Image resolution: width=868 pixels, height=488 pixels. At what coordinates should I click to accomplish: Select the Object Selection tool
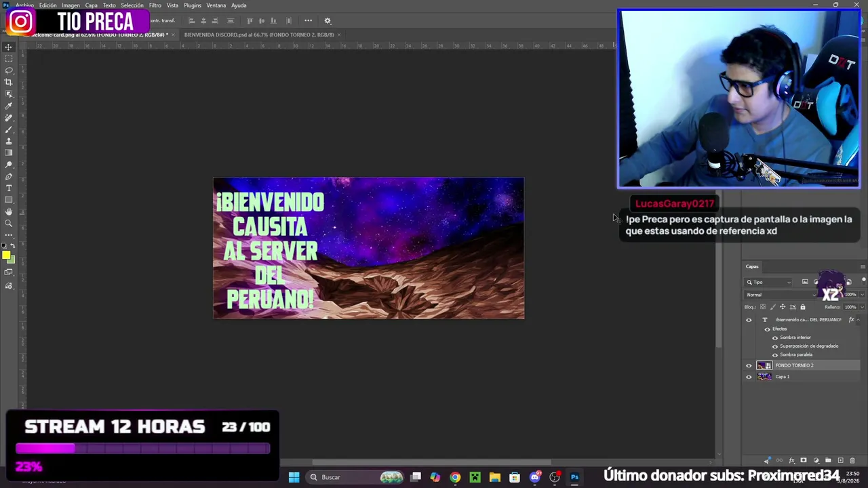9,94
